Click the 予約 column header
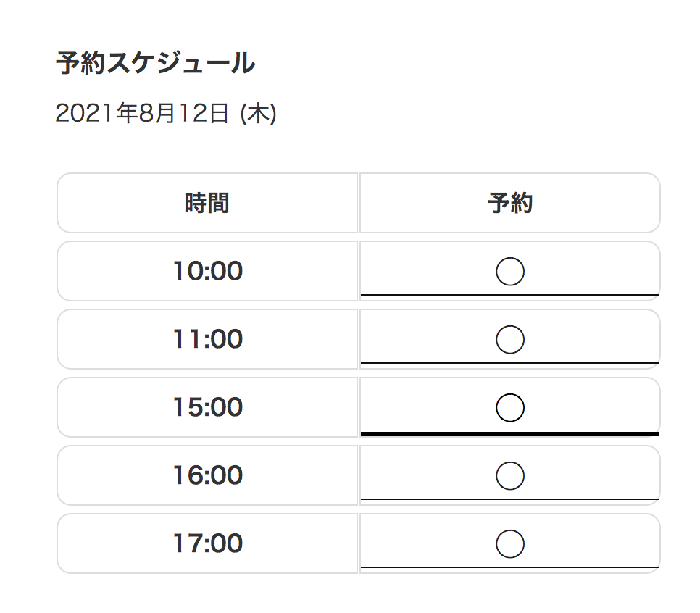Image resolution: width=700 pixels, height=613 pixels. [x=510, y=204]
